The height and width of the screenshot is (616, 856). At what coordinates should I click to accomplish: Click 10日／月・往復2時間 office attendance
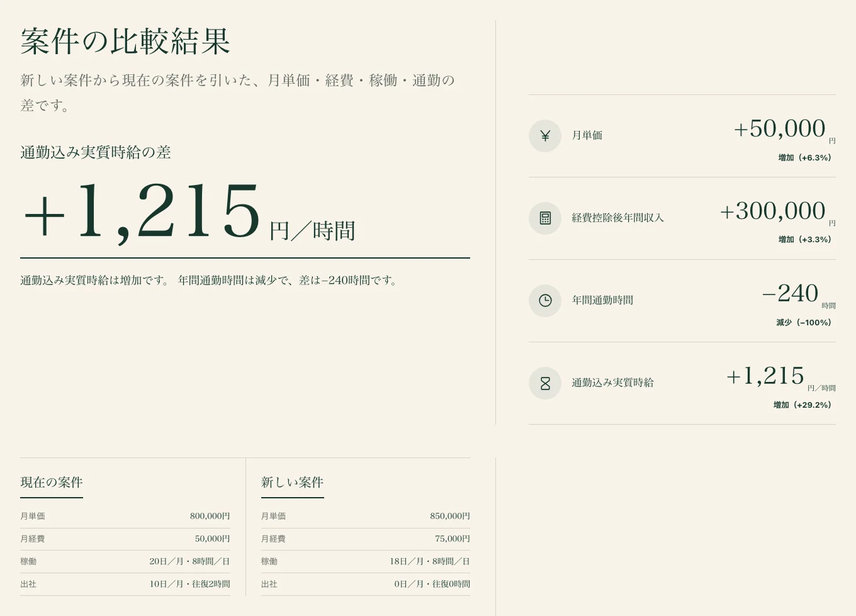click(189, 584)
